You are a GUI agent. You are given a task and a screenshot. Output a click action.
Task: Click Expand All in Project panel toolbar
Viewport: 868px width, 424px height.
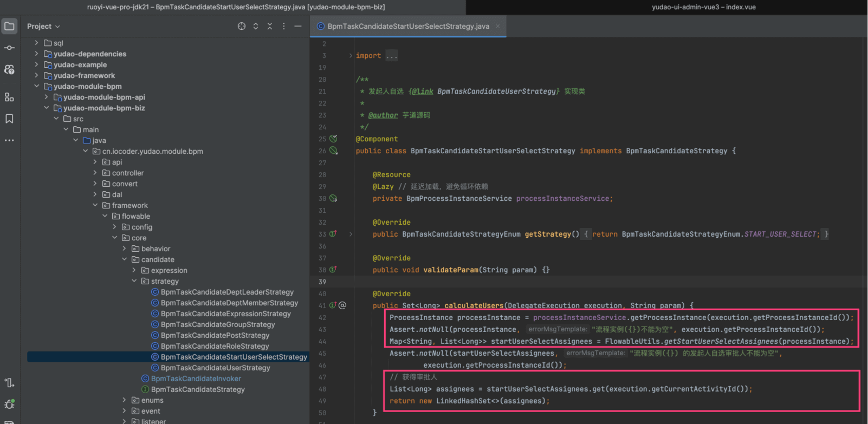256,26
